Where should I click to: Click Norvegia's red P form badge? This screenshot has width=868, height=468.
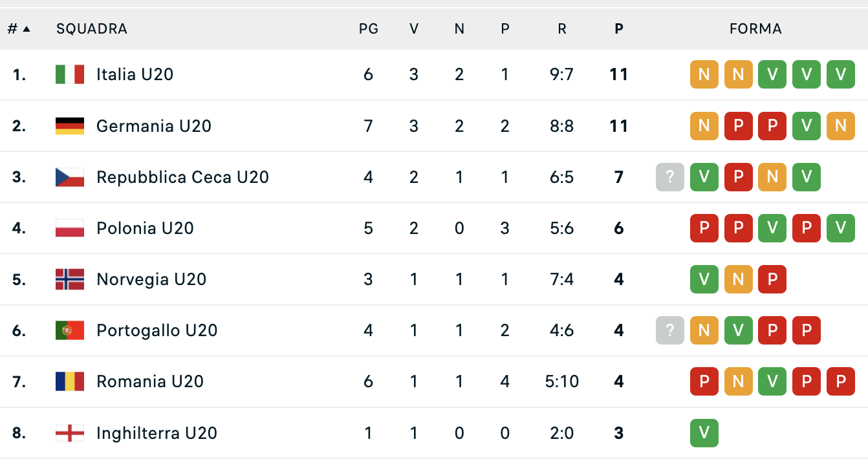pos(772,279)
